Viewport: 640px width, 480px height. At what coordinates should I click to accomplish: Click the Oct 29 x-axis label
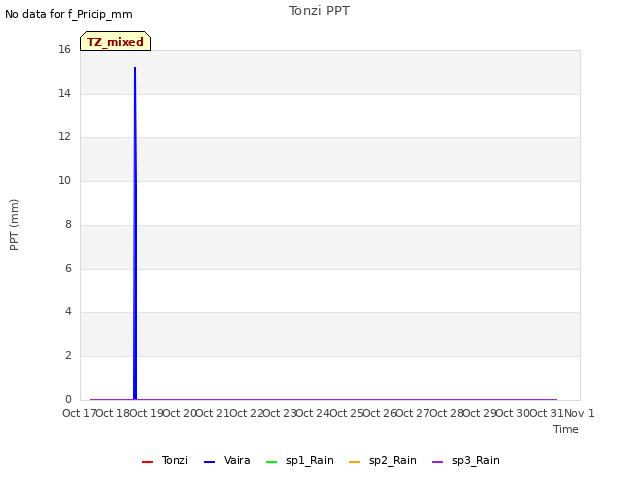point(480,413)
